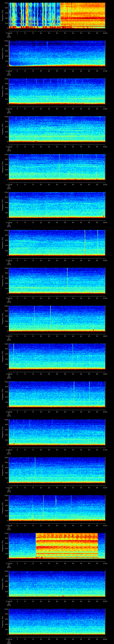
Task: Click the '33:00' end time label
Action: (105, 147)
